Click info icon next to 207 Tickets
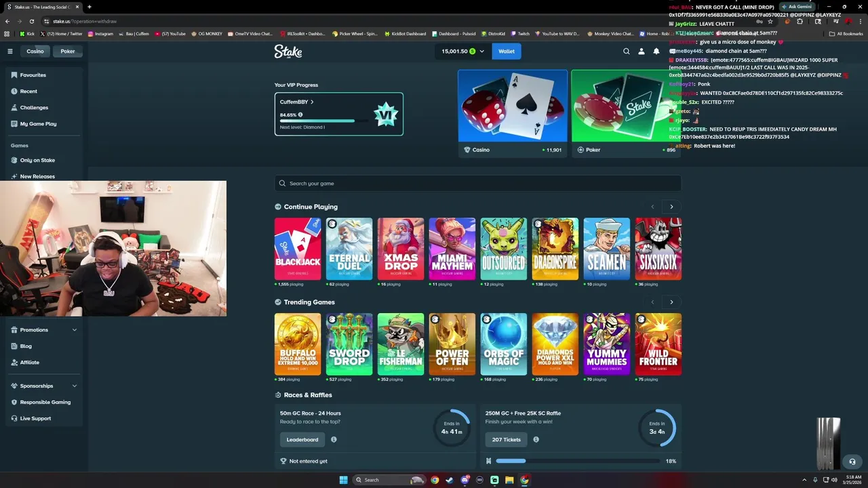Viewport: 868px width, 488px height. 536,439
